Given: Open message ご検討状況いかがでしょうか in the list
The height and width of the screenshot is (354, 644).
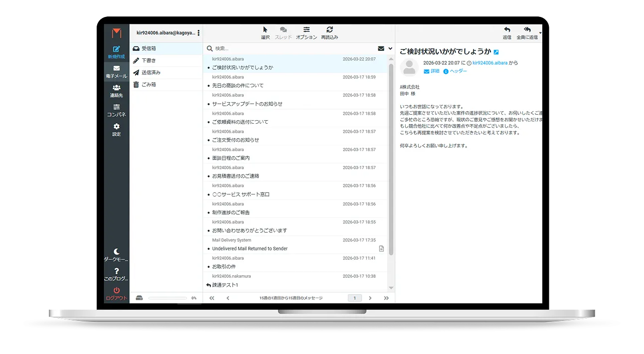Looking at the screenshot, I should 295,64.
